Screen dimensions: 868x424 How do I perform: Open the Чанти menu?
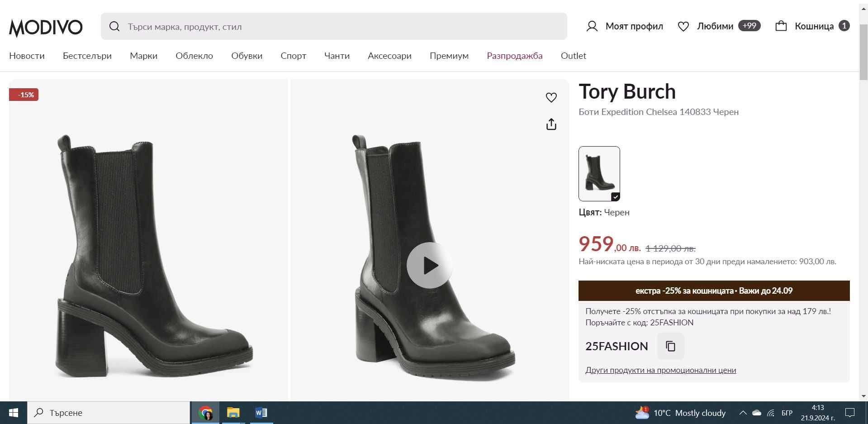[337, 56]
